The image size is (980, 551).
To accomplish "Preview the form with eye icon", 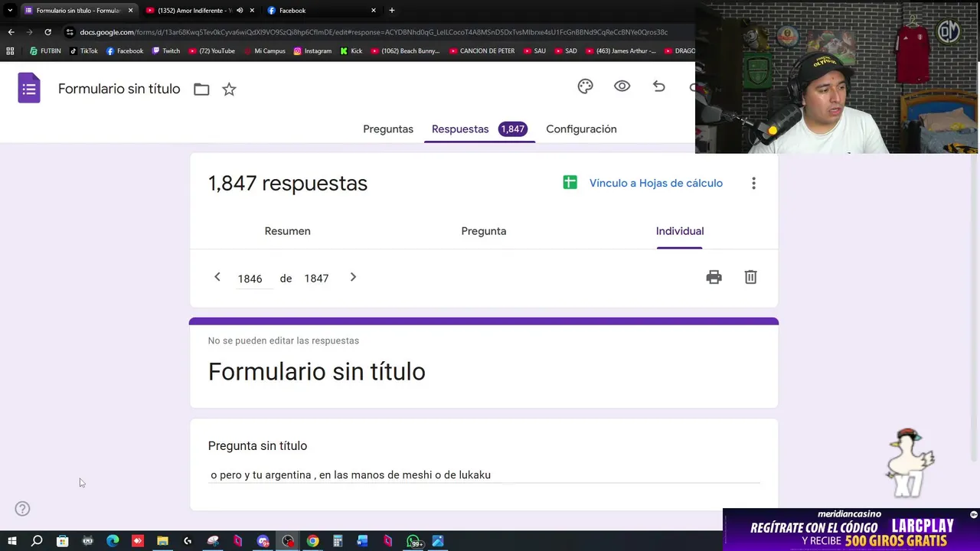I will pyautogui.click(x=622, y=86).
